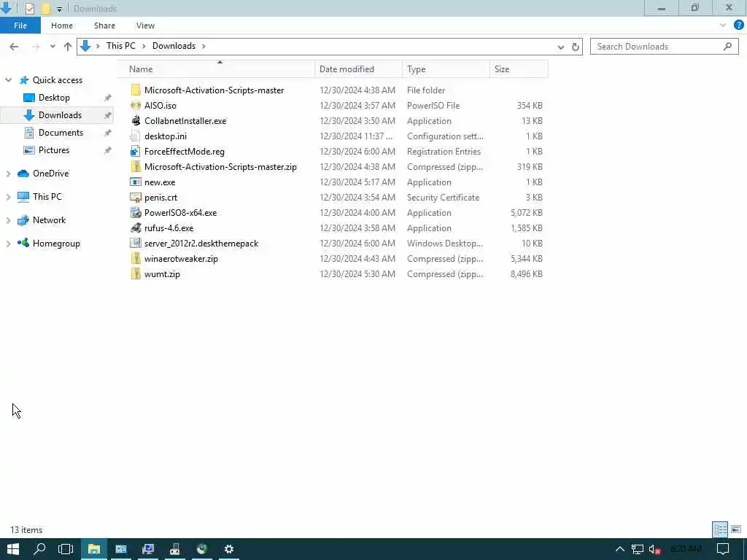Click Downloads in the address breadcrumb

click(174, 46)
